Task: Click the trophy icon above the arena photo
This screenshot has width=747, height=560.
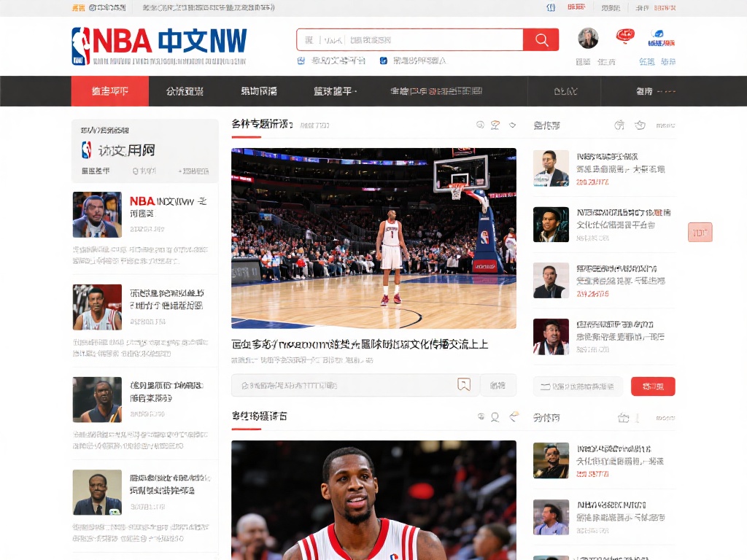Action: pyautogui.click(x=495, y=125)
